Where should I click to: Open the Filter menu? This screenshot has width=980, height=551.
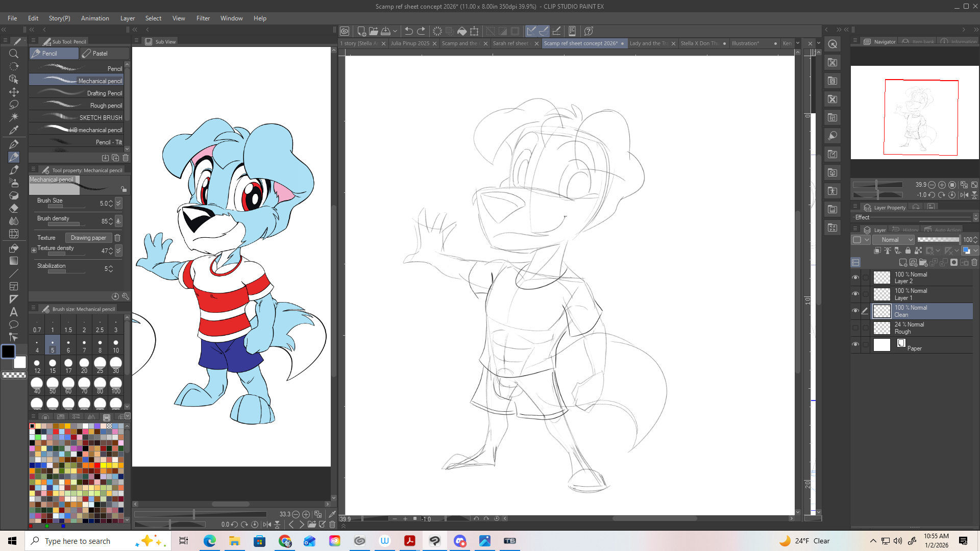(203, 18)
